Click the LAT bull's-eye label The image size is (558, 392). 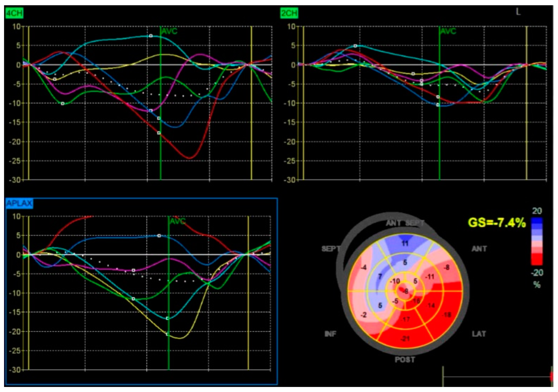479,334
